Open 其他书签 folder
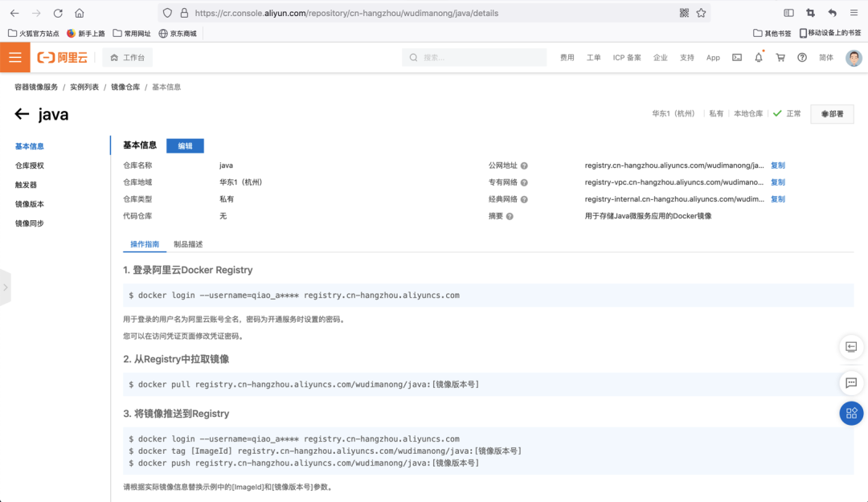 click(x=772, y=33)
